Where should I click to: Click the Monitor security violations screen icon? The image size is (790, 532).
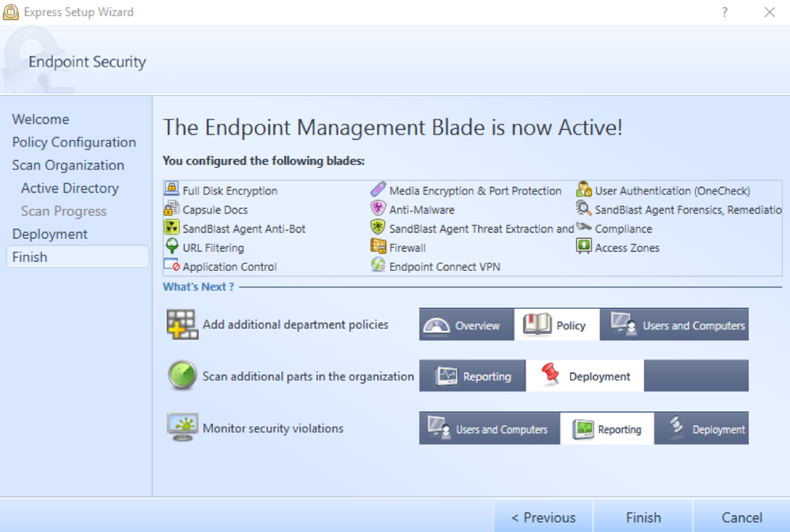182,427
